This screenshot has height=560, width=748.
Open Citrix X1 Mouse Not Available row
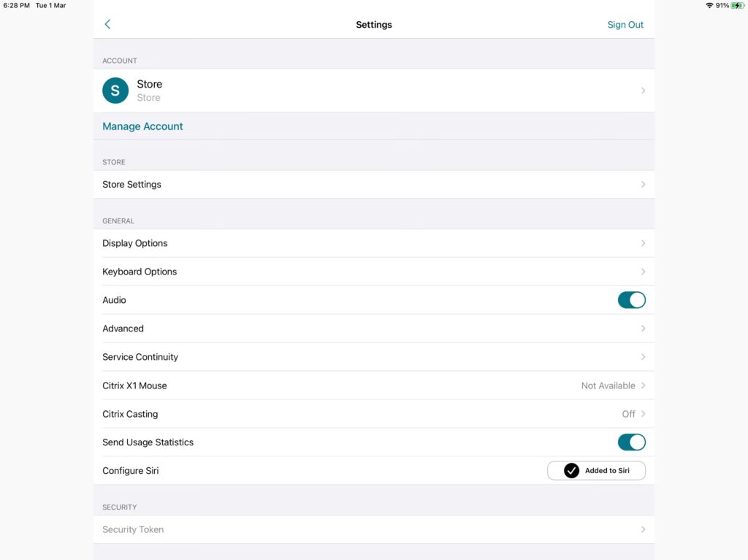[x=374, y=386]
